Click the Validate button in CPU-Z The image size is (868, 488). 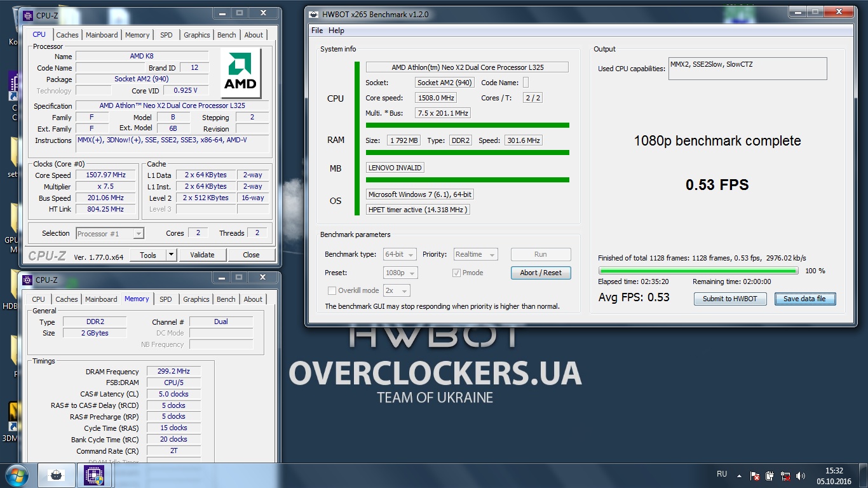202,255
